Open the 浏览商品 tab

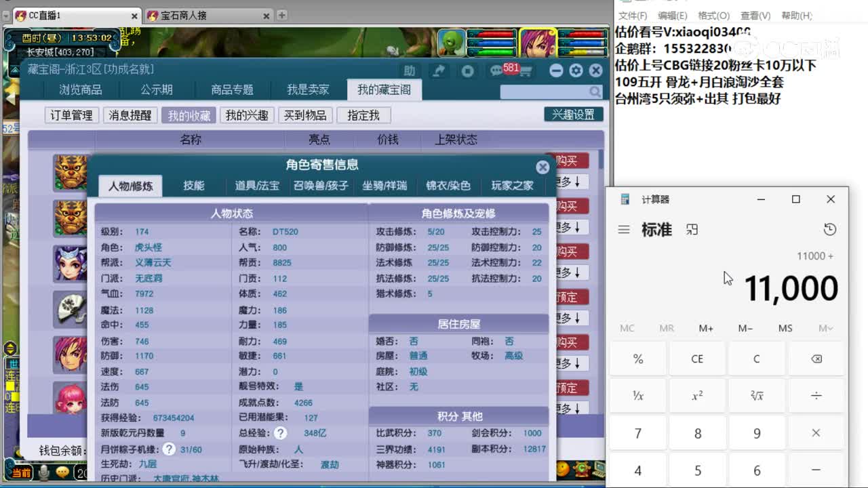80,89
